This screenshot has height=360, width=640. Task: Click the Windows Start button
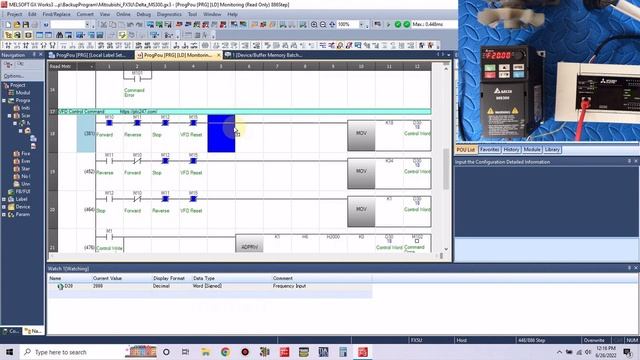pyautogui.click(x=9, y=352)
